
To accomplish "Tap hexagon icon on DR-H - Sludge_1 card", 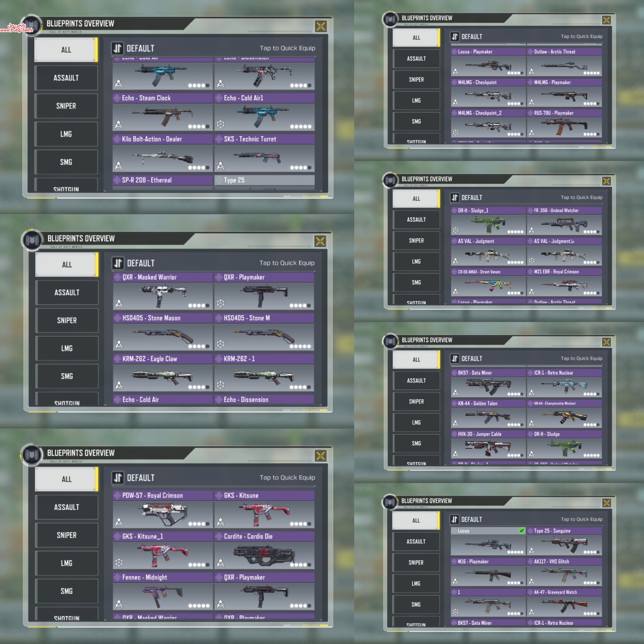I will [x=455, y=230].
